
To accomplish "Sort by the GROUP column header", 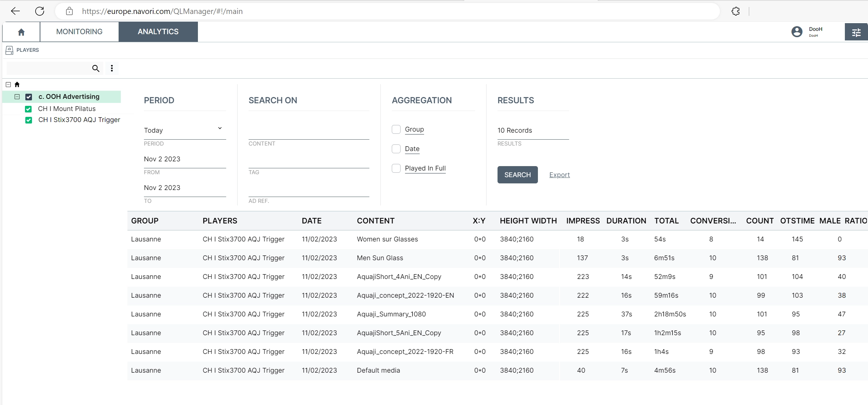I will tap(145, 221).
